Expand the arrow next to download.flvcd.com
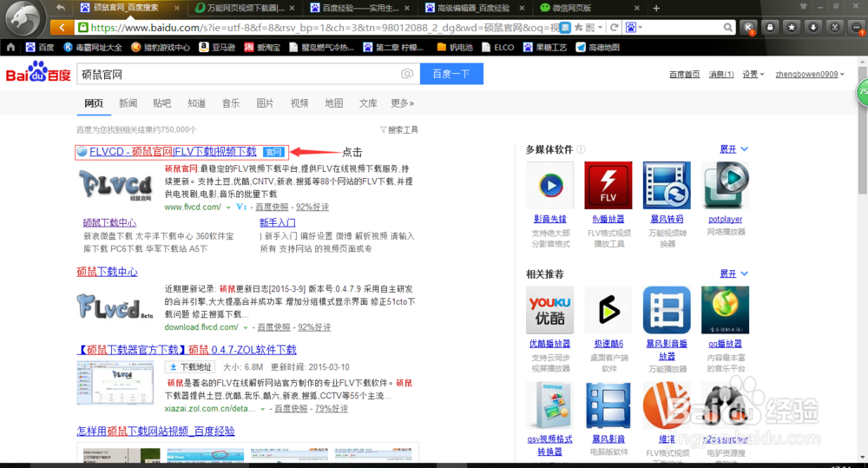The image size is (868, 468). 246,327
